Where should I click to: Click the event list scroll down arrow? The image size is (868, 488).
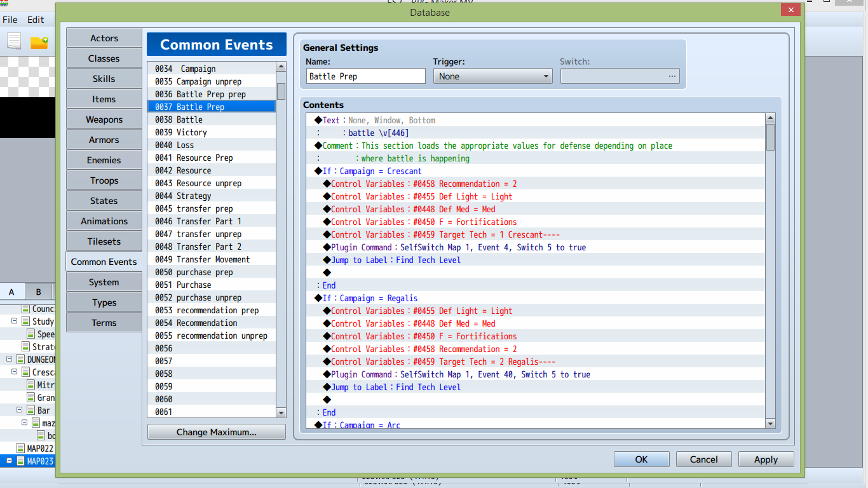[x=281, y=413]
